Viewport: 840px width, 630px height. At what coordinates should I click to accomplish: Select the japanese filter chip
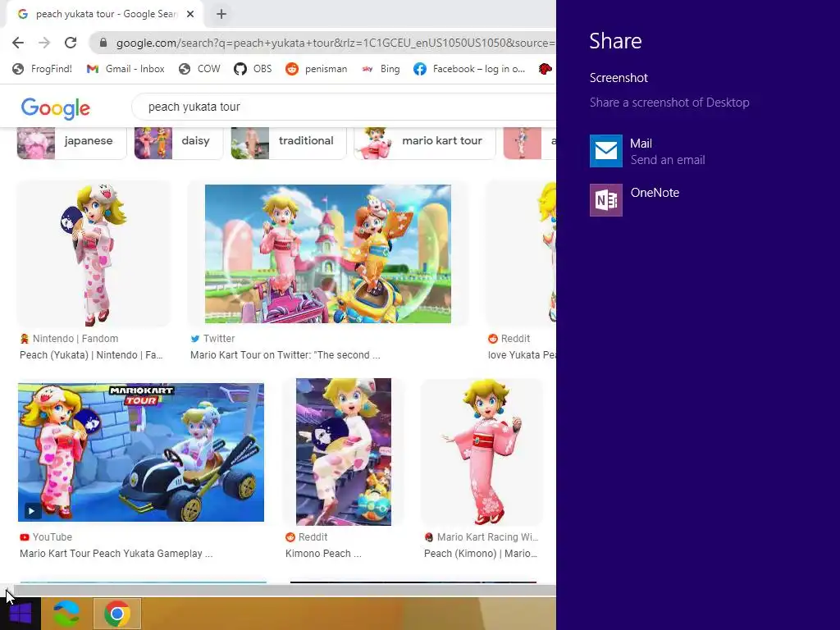72,141
